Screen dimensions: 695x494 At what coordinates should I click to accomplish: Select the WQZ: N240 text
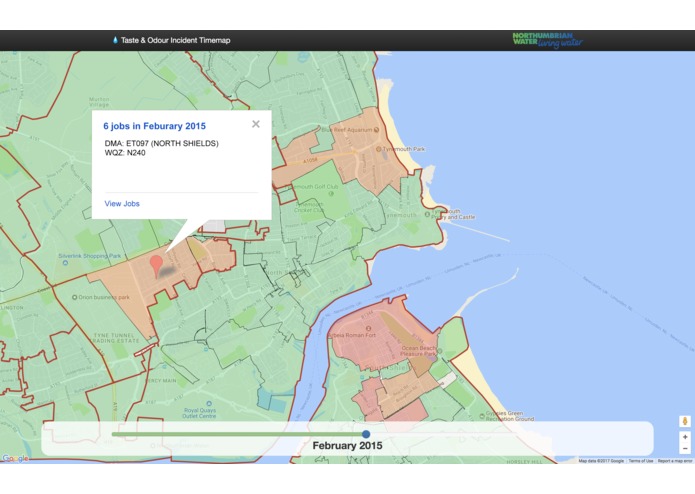pyautogui.click(x=125, y=153)
